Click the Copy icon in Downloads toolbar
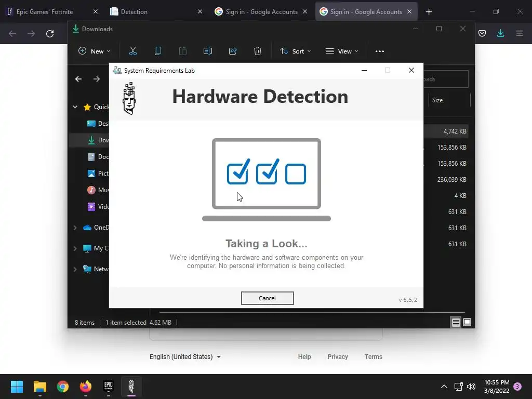The width and height of the screenshot is (532, 399). tap(158, 51)
